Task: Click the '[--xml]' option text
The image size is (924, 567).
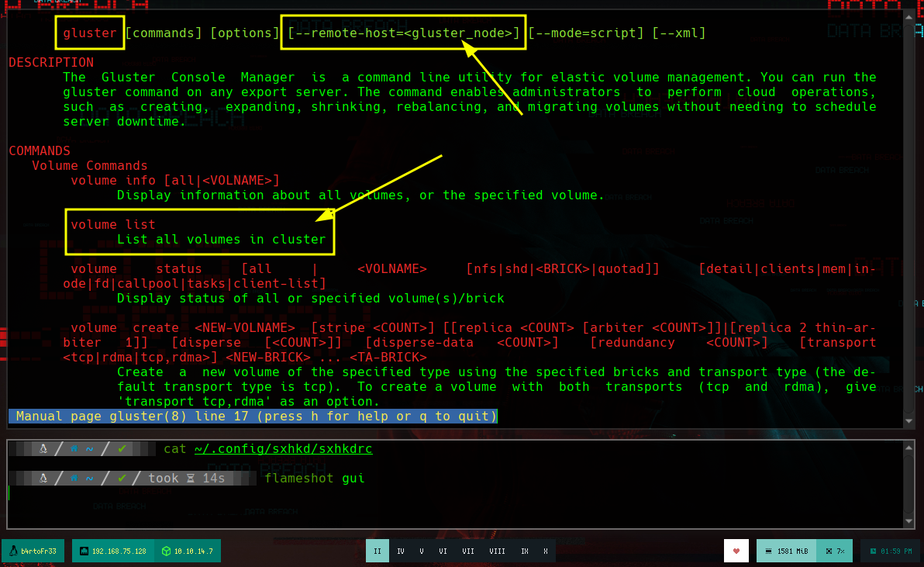Action: tap(679, 33)
